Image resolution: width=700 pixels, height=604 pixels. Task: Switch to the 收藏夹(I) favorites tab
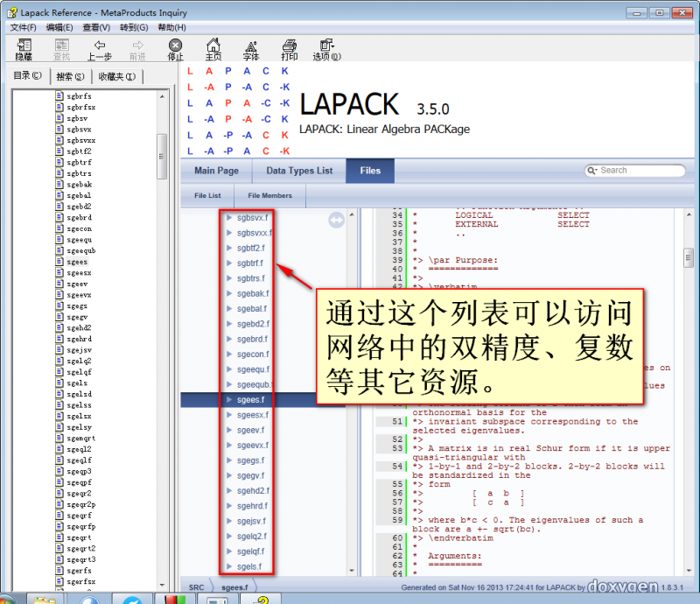coord(117,77)
